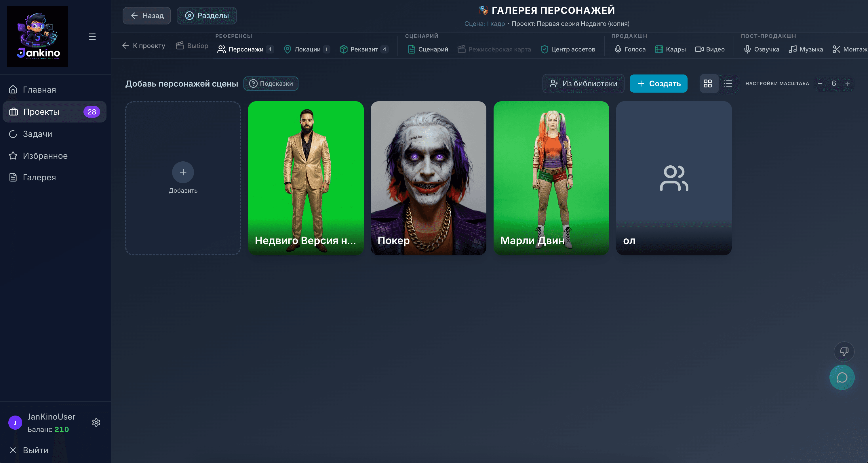Increase scale with plus button
Image resolution: width=868 pixels, height=463 pixels.
[x=848, y=83]
